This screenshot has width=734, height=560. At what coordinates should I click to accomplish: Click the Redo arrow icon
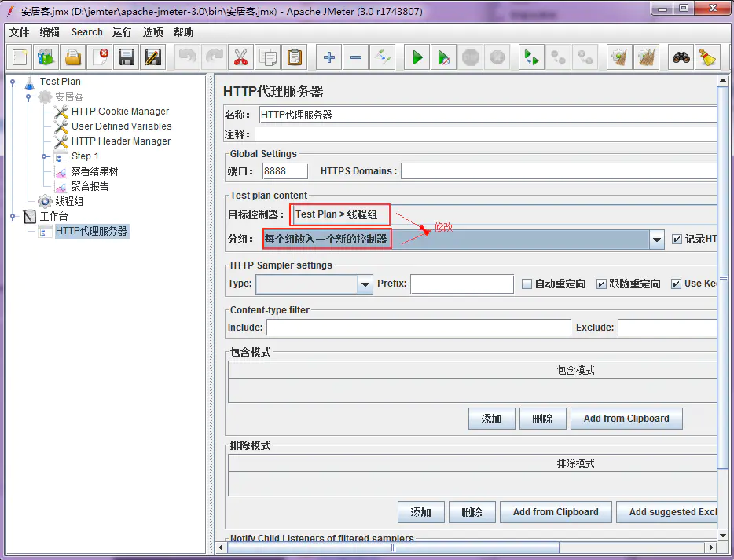(214, 57)
